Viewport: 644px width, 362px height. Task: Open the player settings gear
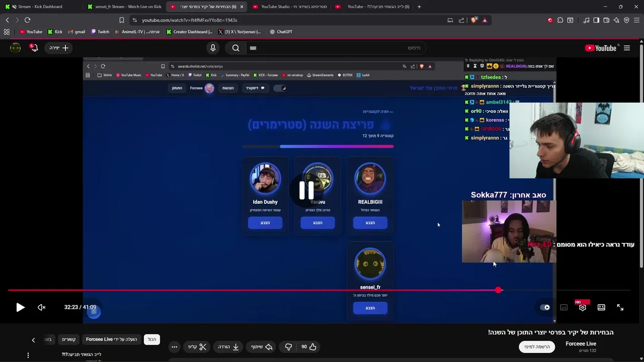click(x=582, y=307)
